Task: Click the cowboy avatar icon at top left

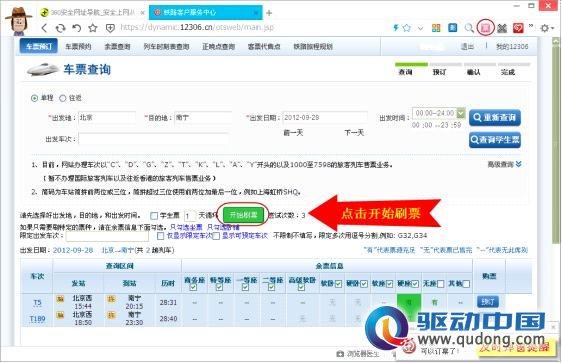Action: tap(19, 21)
